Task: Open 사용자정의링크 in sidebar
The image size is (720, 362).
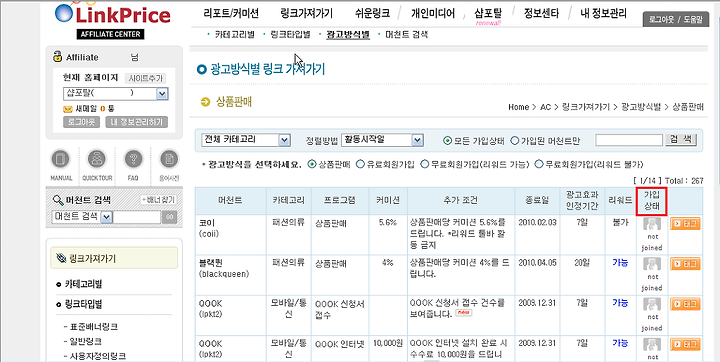Action: pos(97,356)
